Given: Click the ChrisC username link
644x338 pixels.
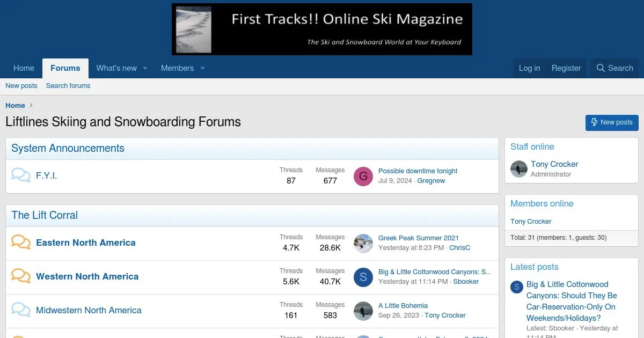Looking at the screenshot, I should (459, 248).
